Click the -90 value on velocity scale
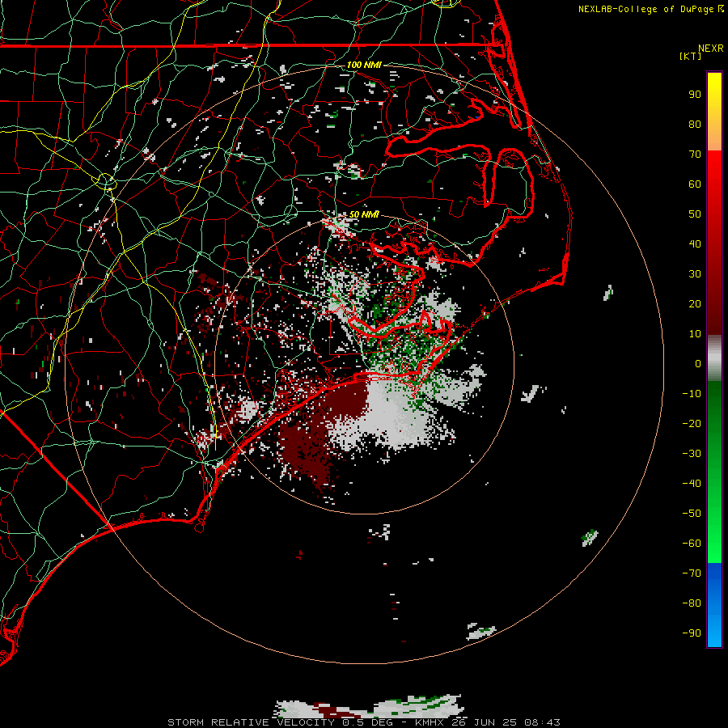728x728 pixels. coord(692,633)
